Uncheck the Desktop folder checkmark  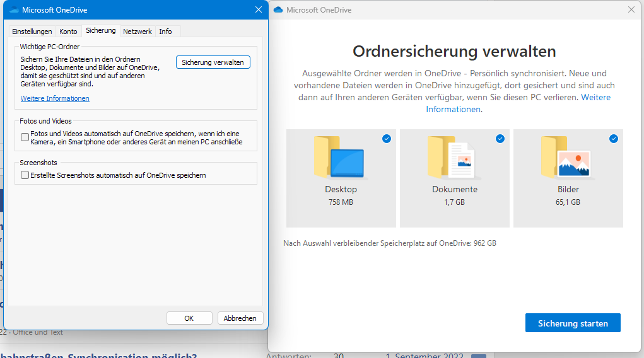[387, 139]
